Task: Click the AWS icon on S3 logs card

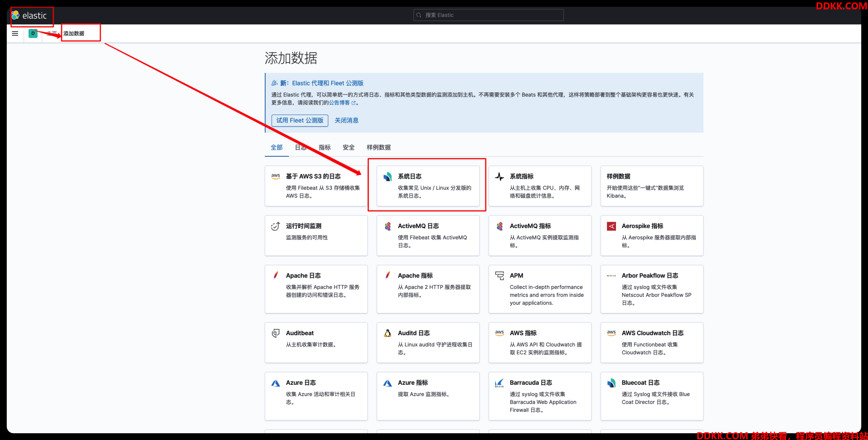Action: 276,176
